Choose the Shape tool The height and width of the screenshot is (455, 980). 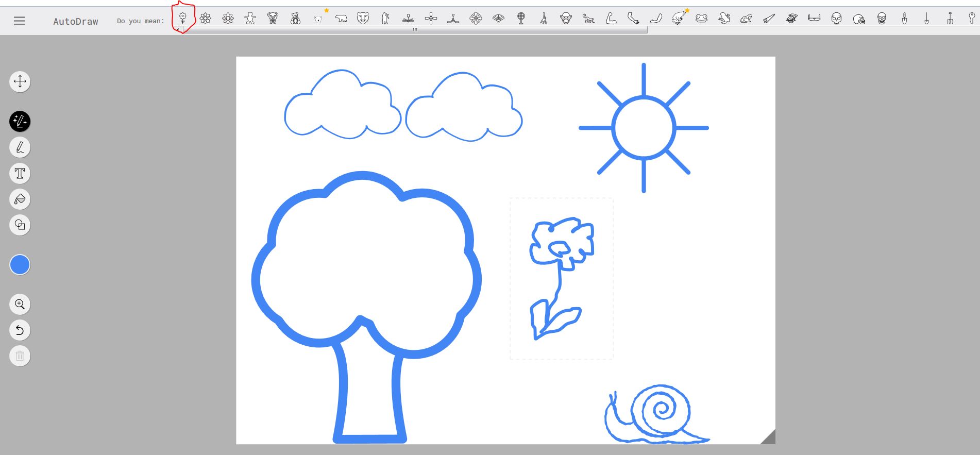20,225
